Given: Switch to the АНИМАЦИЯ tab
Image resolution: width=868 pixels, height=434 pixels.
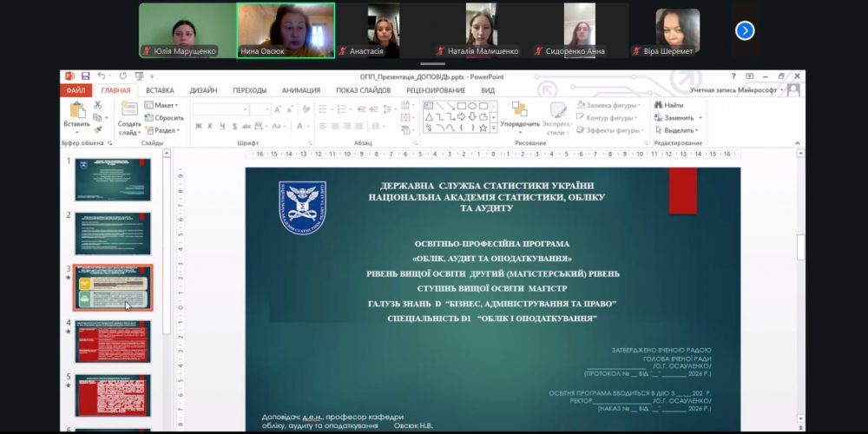Looking at the screenshot, I should (300, 90).
